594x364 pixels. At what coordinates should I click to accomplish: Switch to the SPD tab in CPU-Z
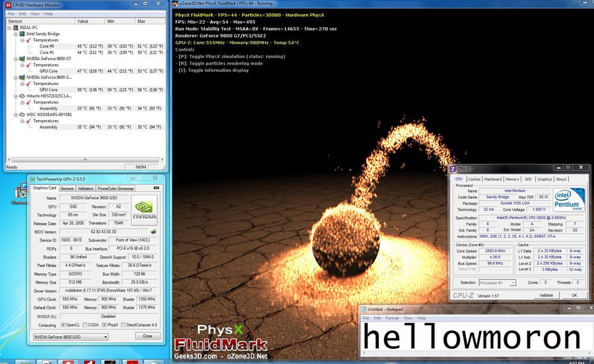tap(528, 179)
